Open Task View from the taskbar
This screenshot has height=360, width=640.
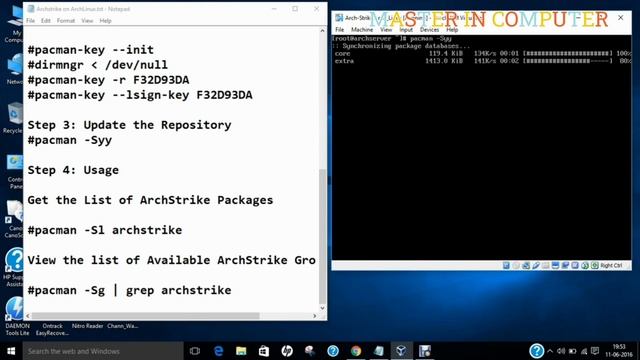tap(195, 351)
